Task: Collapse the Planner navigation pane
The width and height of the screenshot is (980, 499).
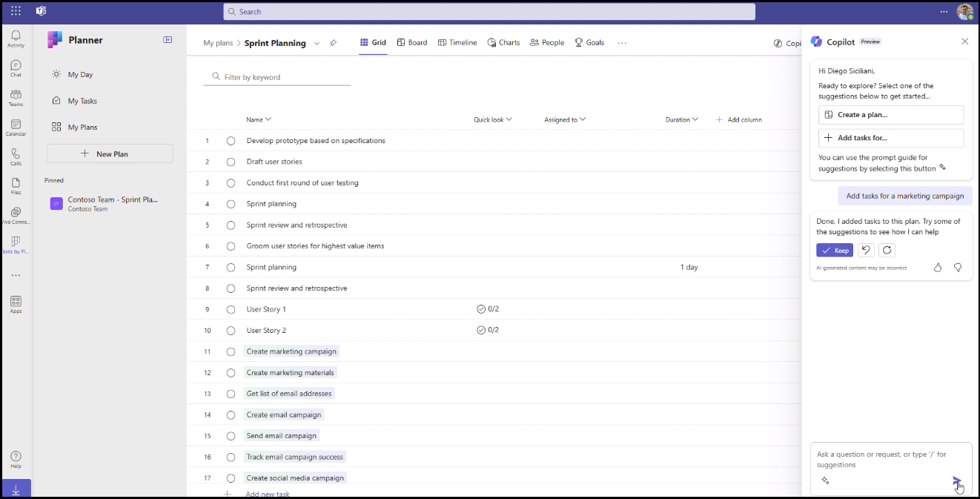Action: [x=168, y=40]
